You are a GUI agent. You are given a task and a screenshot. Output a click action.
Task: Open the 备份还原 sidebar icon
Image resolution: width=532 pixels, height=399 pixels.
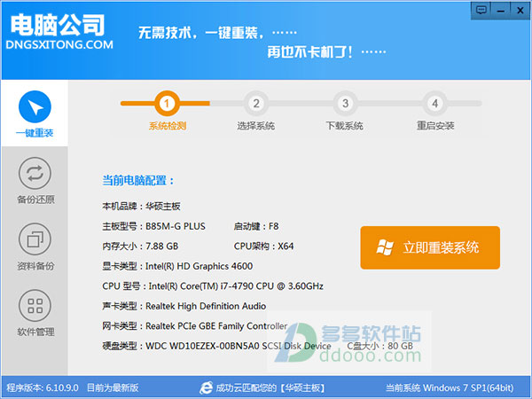(x=35, y=174)
